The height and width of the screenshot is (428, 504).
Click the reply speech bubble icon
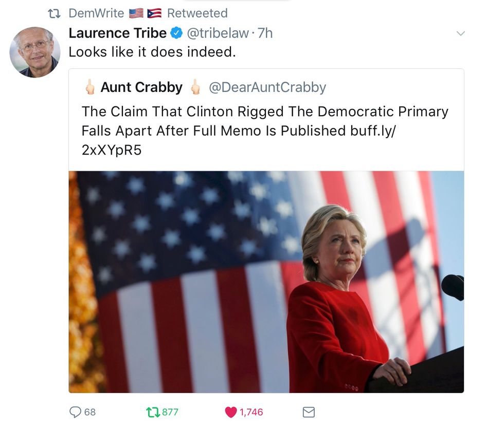(76, 412)
